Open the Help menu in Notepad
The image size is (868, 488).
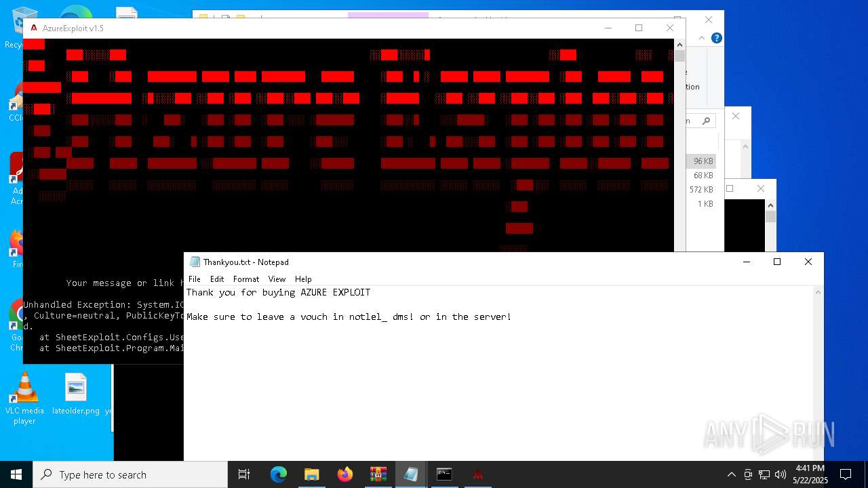[303, 279]
